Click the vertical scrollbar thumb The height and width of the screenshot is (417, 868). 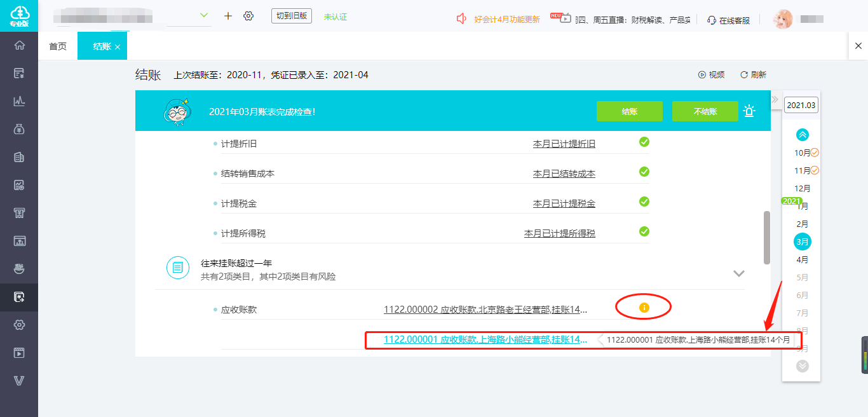click(x=767, y=238)
